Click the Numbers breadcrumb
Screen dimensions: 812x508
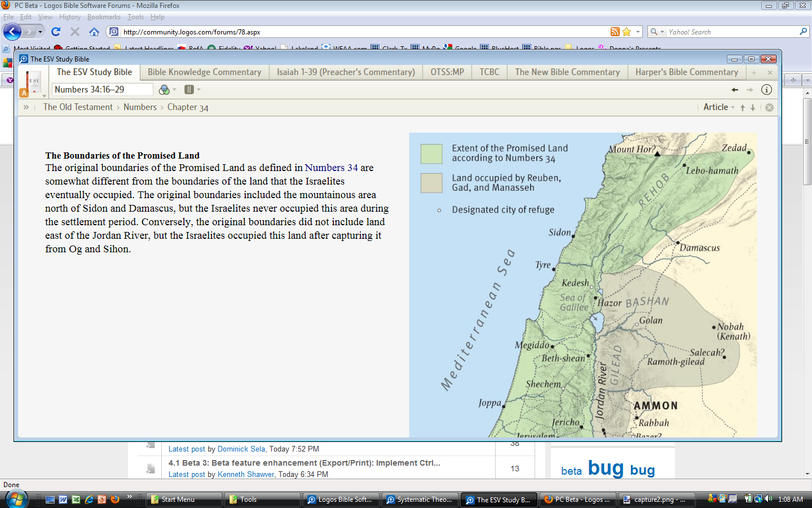click(x=140, y=107)
